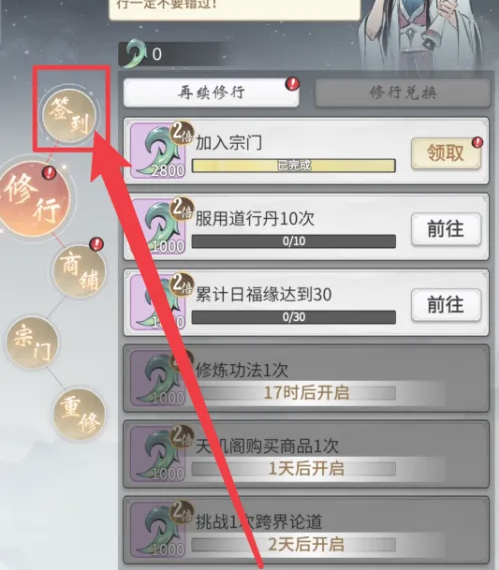Open the 重修 bubble
Viewport: 499px width, 570px height.
pos(79,414)
